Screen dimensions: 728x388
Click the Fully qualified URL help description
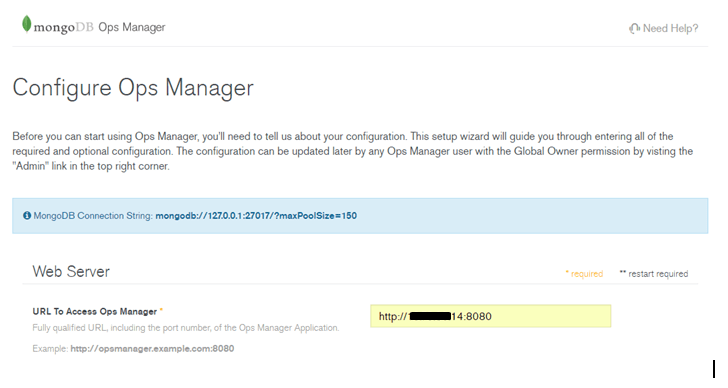pyautogui.click(x=186, y=328)
